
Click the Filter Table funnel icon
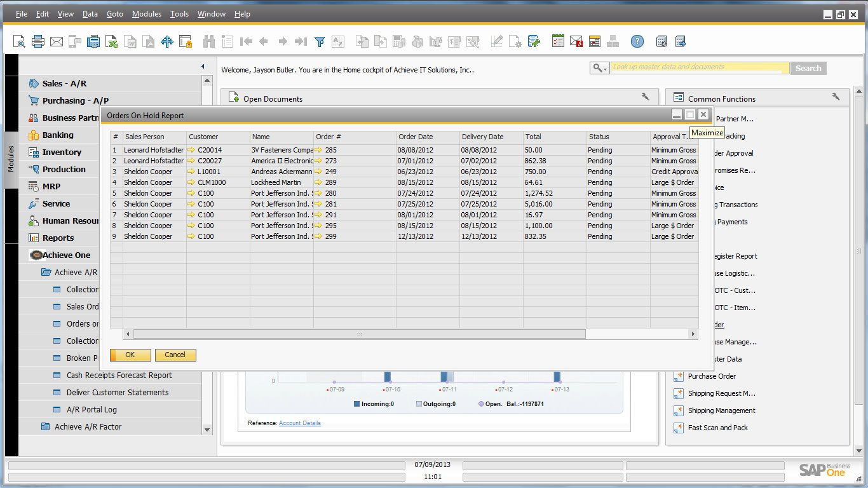[320, 42]
